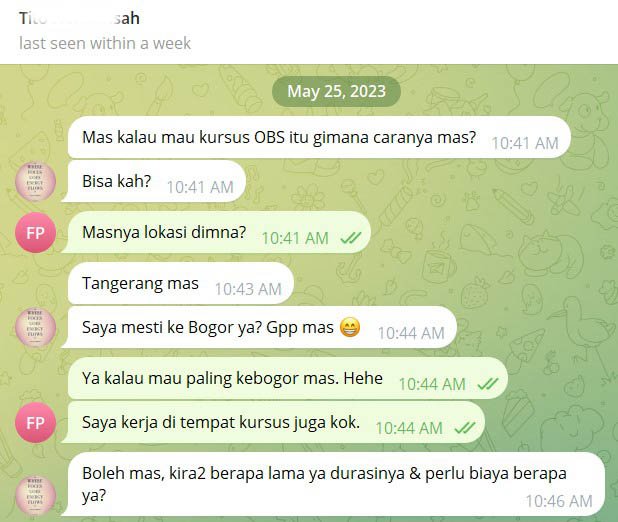
Task: Click the FP avatar beside "Masnya lokasi dimna?"
Action: pos(35,233)
